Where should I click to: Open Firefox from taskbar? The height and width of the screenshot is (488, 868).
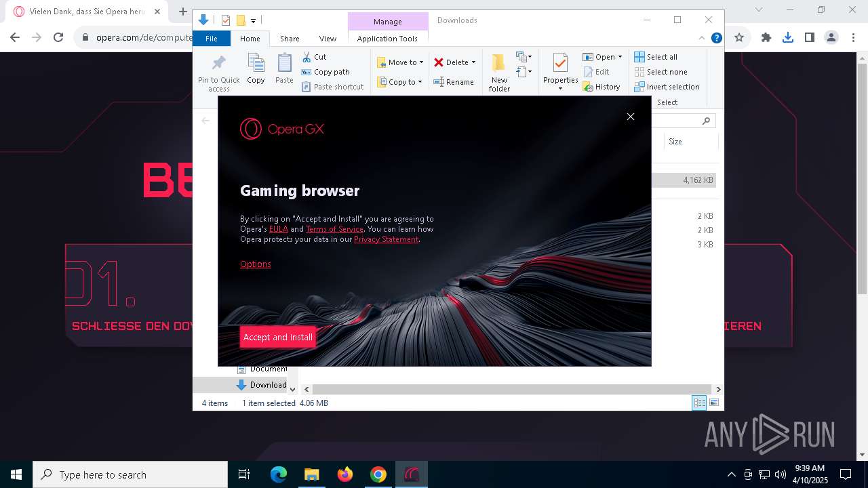coord(345,474)
